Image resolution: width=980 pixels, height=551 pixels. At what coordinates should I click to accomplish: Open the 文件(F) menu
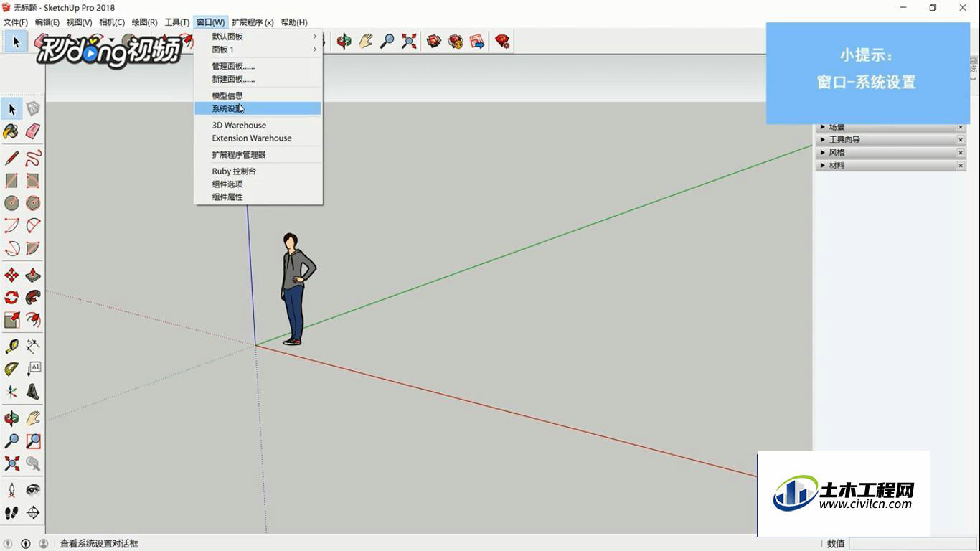[x=16, y=22]
